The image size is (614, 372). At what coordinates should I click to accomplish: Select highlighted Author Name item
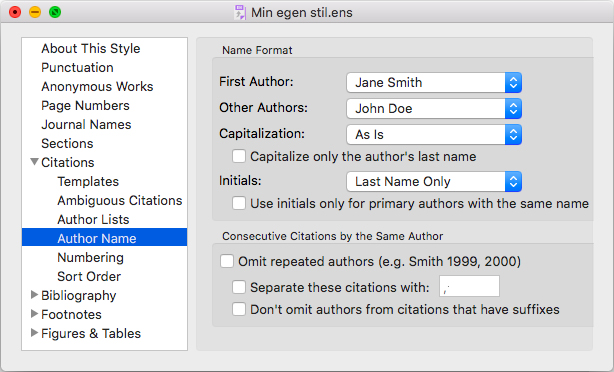pyautogui.click(x=105, y=238)
